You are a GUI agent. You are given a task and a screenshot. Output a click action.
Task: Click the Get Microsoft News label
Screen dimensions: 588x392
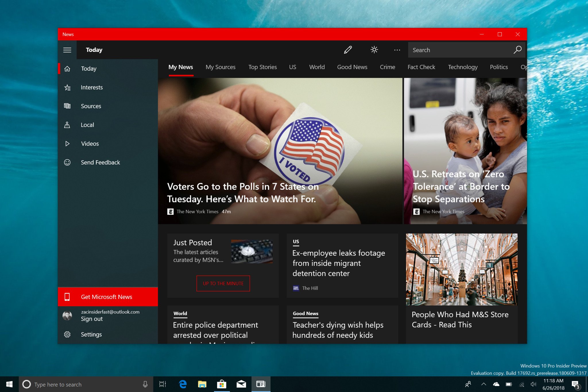click(x=107, y=297)
